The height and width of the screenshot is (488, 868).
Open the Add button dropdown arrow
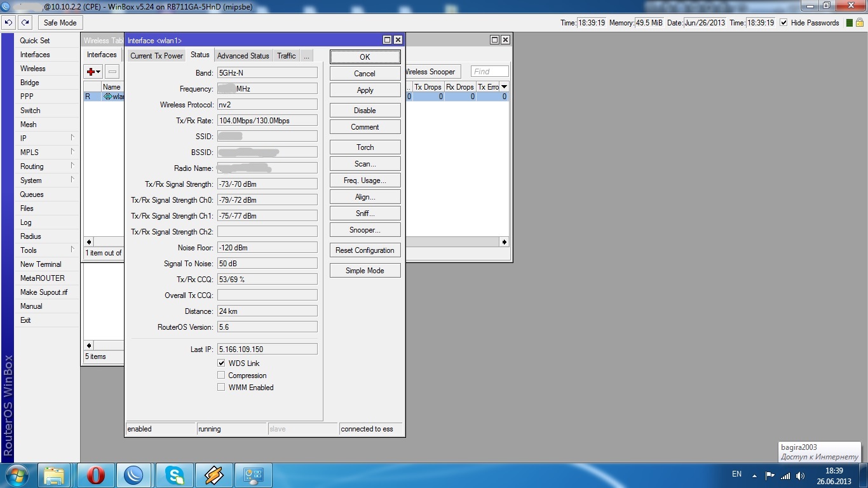tap(98, 72)
